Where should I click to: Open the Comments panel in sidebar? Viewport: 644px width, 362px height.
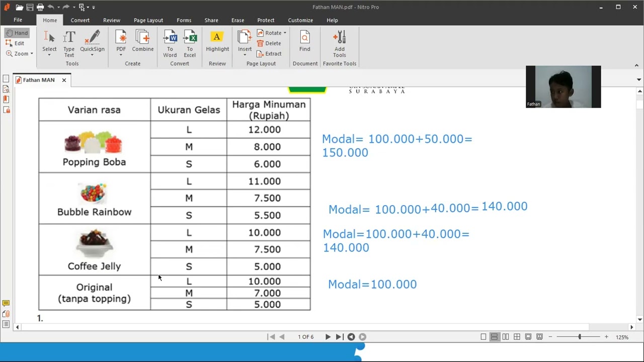click(x=6, y=303)
